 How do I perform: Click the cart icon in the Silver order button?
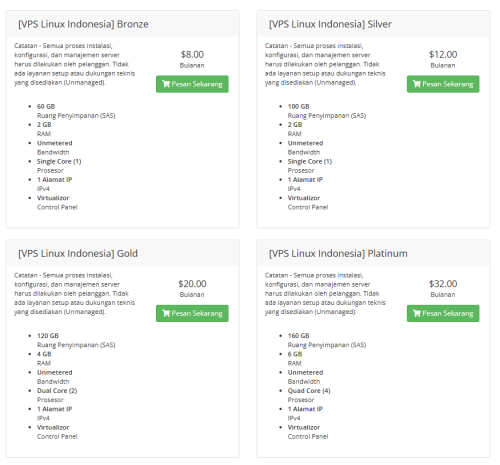[x=417, y=84]
